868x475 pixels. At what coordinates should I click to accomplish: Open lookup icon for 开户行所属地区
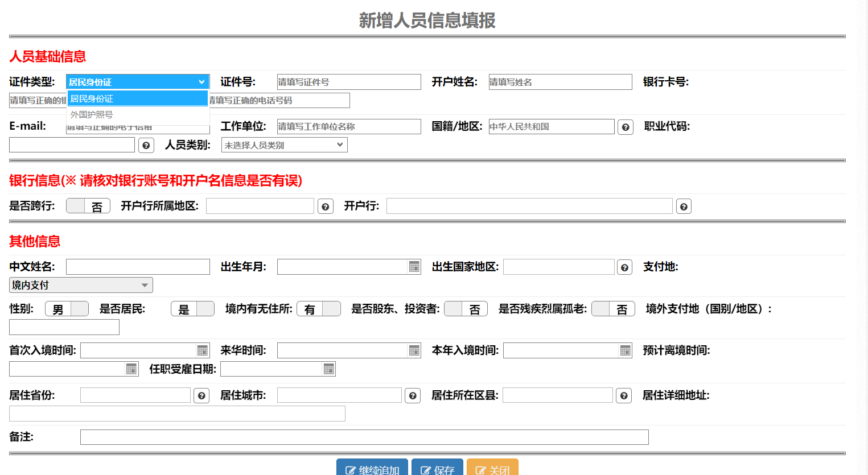(x=326, y=206)
